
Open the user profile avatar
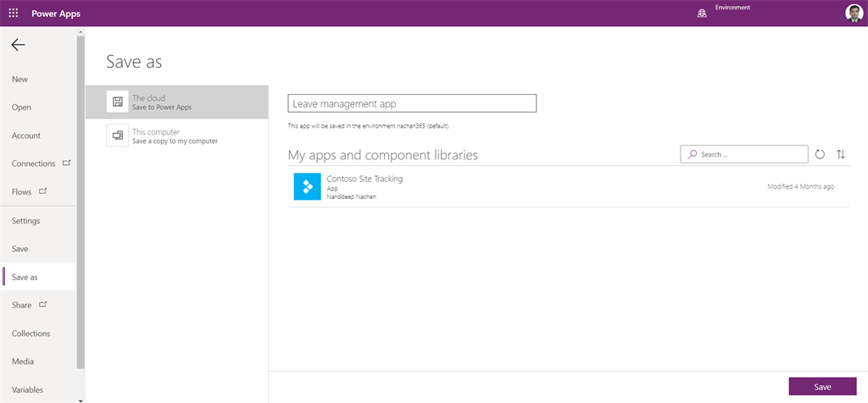pyautogui.click(x=853, y=14)
